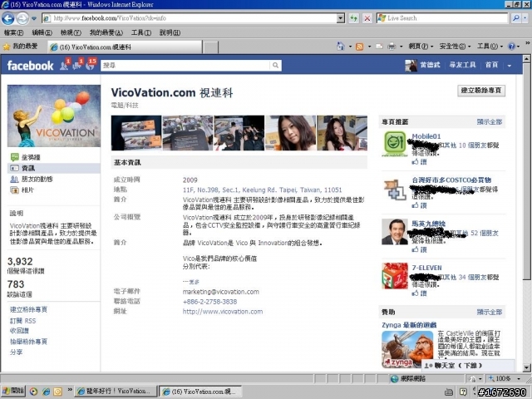Click the red Stop loading icon
This screenshot has width=532, height=399.
(x=367, y=18)
